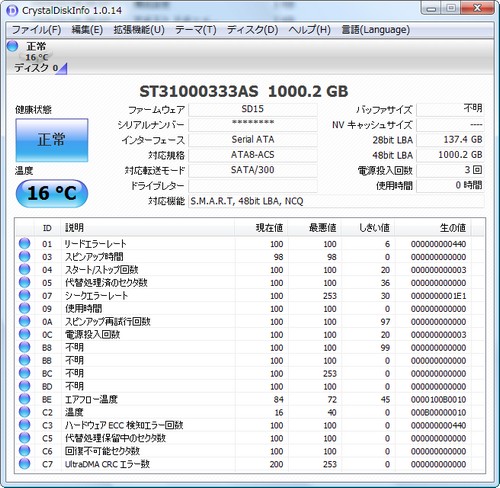Select the ディスク 0 status orb

tap(13, 46)
